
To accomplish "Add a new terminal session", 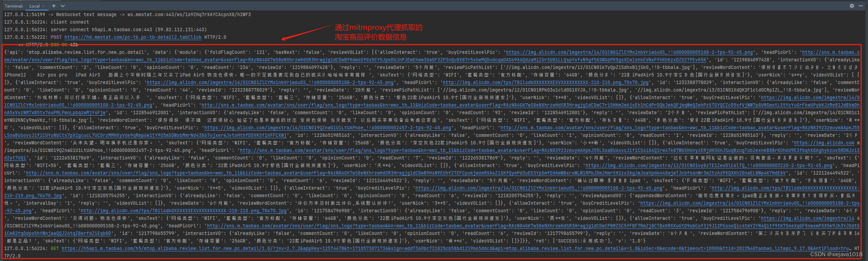I will [x=54, y=6].
